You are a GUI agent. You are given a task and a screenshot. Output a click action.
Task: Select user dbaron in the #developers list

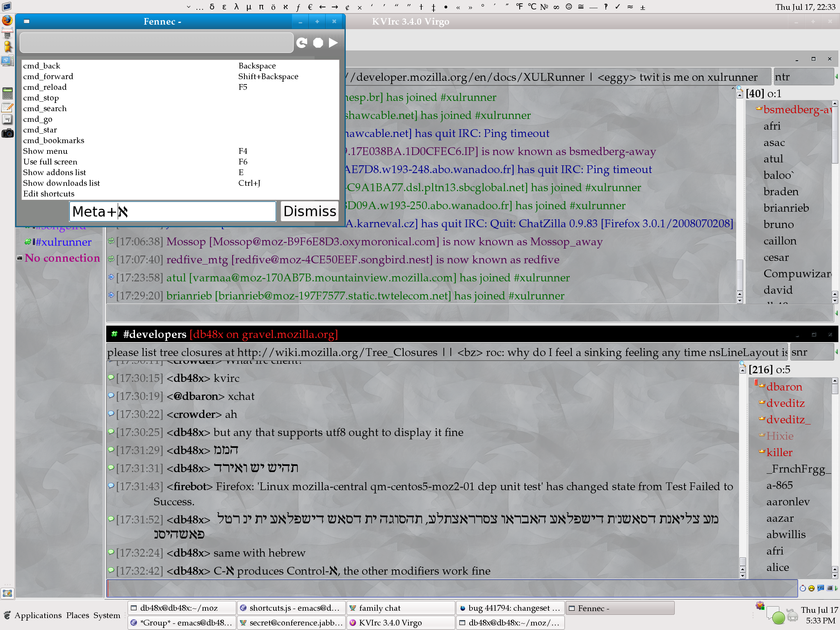[784, 387]
